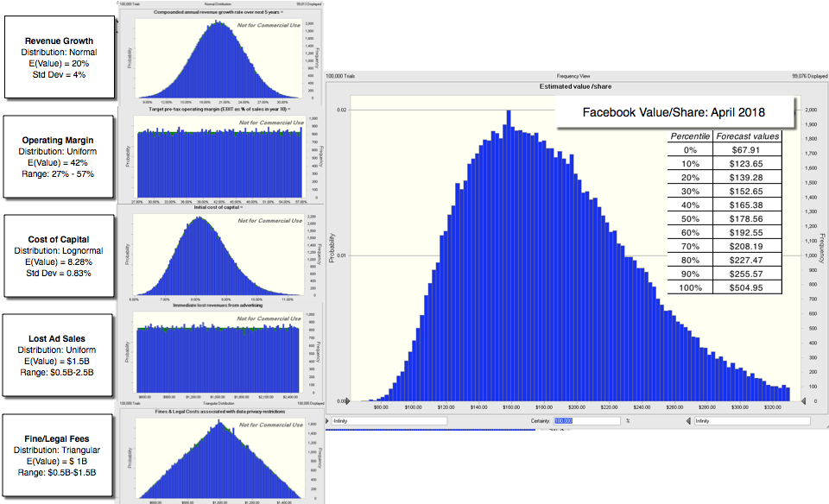The width and height of the screenshot is (829, 504).
Task: Select the 20% forecast value $139.28
Action: pos(747,178)
